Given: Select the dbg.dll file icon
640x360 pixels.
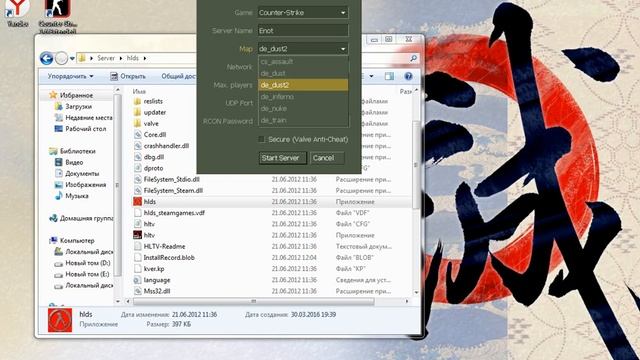Looking at the screenshot, I should (x=138, y=157).
